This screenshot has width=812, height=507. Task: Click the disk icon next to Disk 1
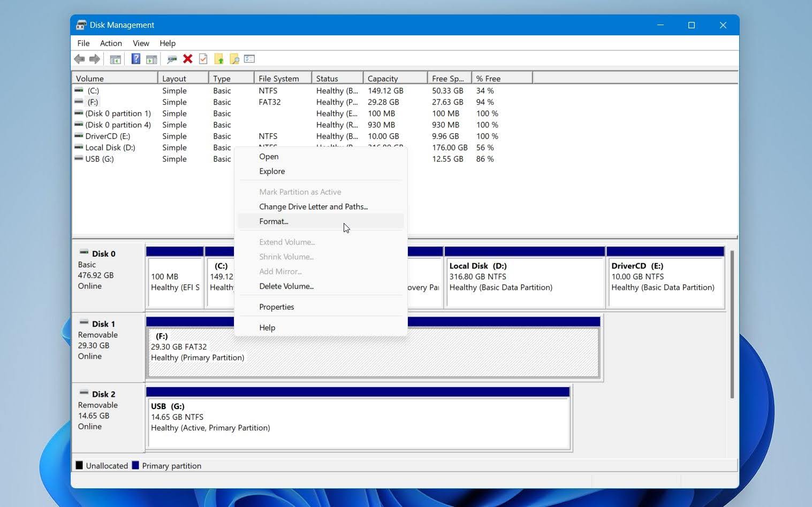[84, 322]
